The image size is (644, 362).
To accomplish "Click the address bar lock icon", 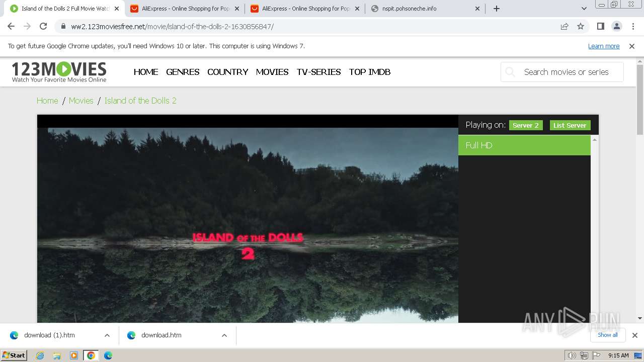I will 63,27.
